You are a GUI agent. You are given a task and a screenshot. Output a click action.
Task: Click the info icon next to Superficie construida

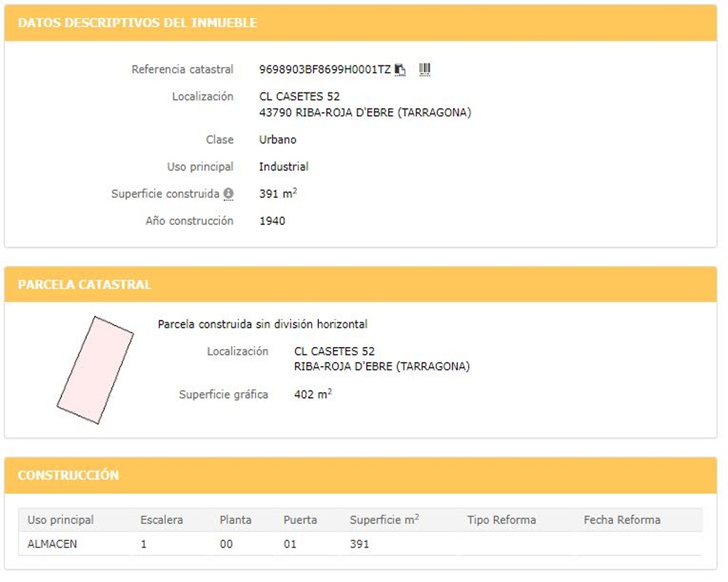pos(229,194)
